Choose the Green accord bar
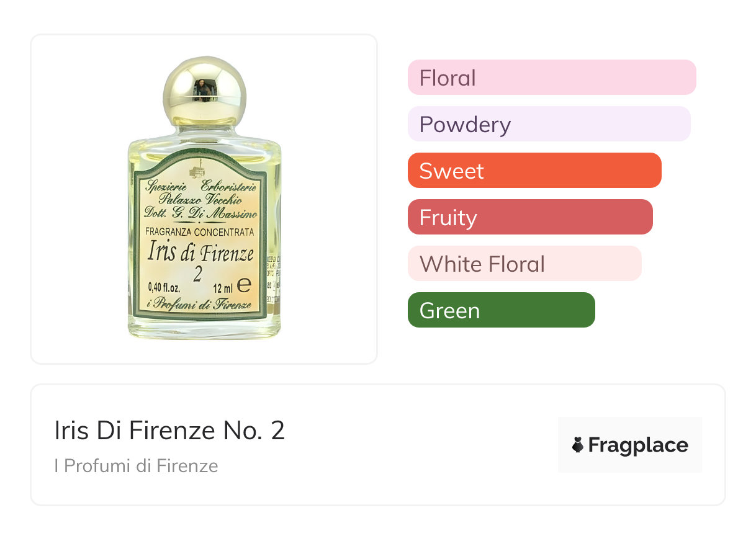 (501, 310)
